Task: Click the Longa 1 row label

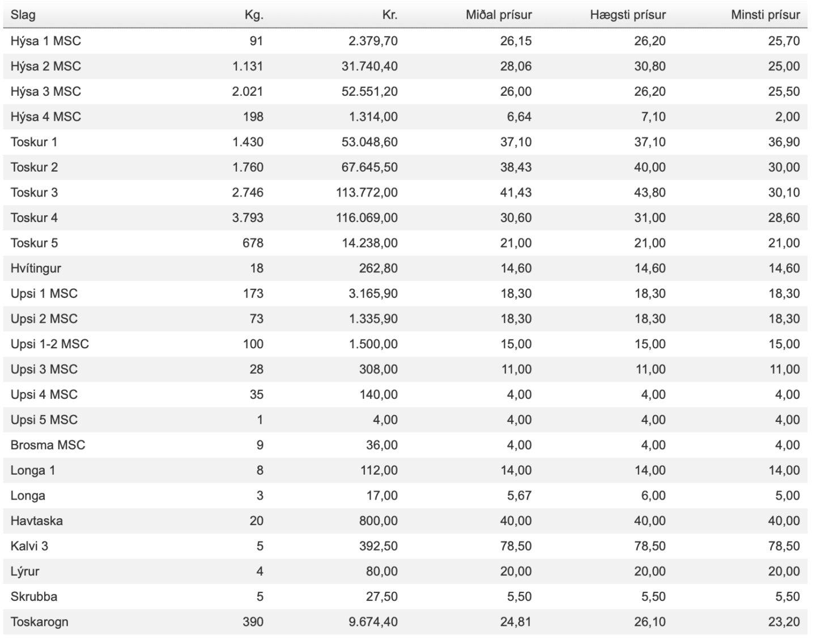Action: (33, 471)
